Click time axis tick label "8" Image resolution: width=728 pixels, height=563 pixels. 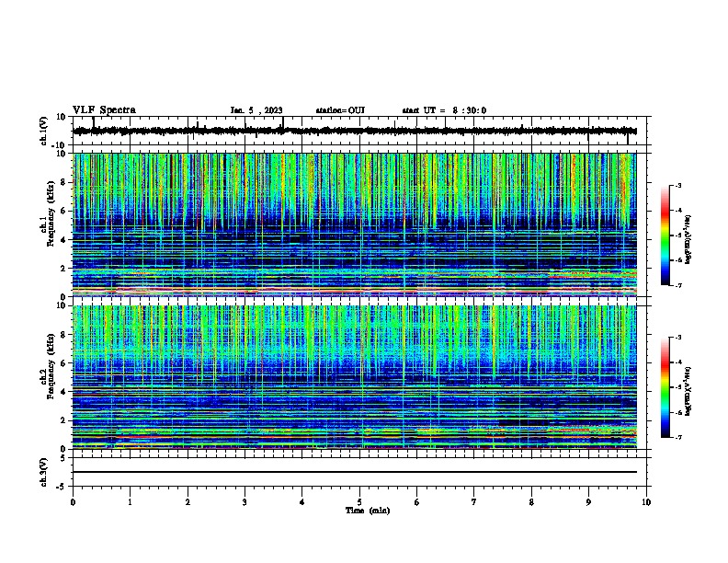(x=531, y=502)
